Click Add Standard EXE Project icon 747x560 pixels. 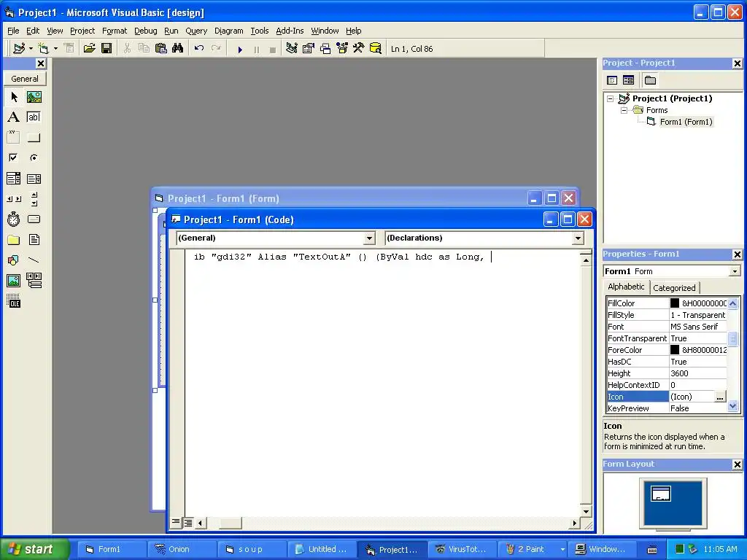click(x=19, y=49)
